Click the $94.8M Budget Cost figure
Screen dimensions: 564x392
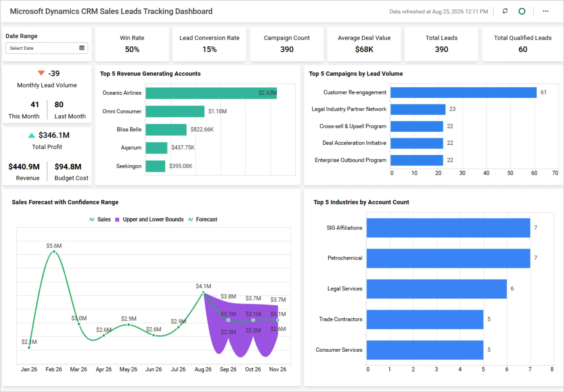point(68,167)
